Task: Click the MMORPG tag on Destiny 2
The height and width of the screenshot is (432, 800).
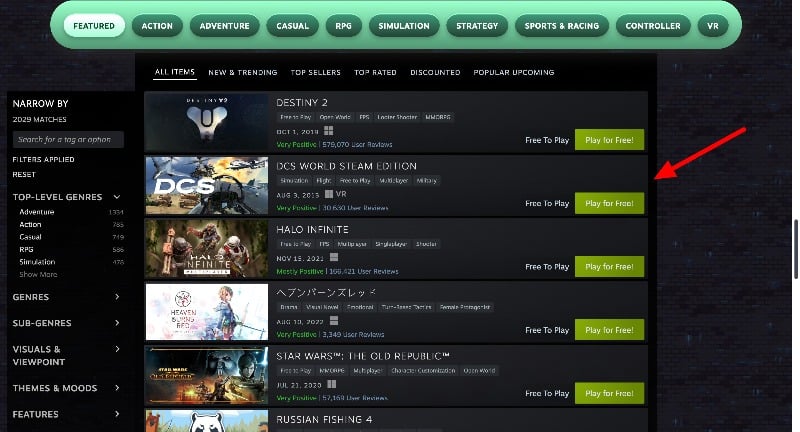Action: click(x=438, y=117)
